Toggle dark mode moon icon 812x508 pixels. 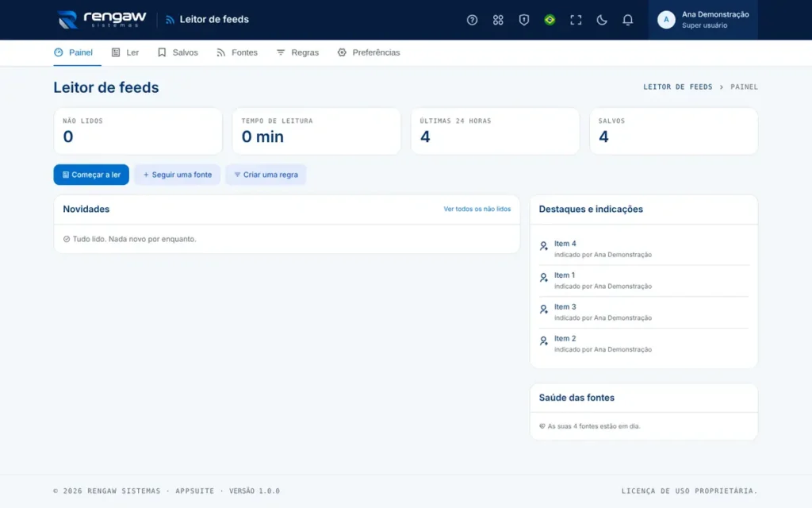coord(601,20)
